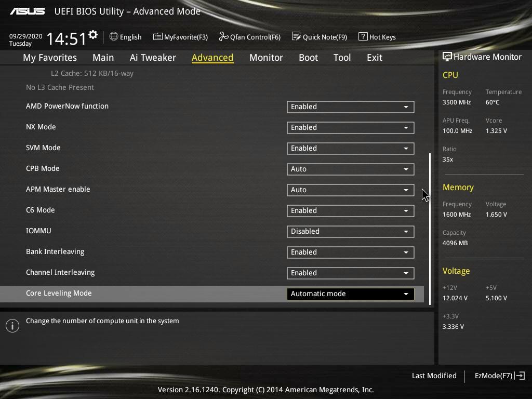Switch to the Main tab
532x399 pixels.
[x=103, y=58]
